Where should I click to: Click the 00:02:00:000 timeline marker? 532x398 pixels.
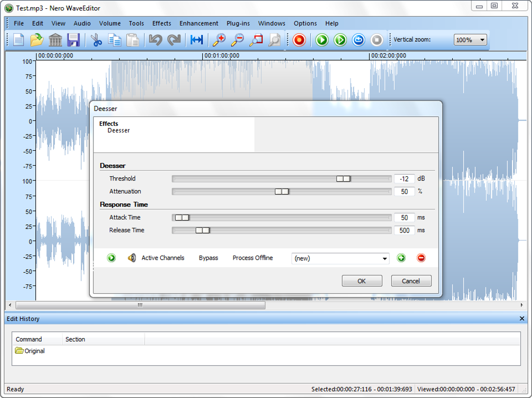389,56
